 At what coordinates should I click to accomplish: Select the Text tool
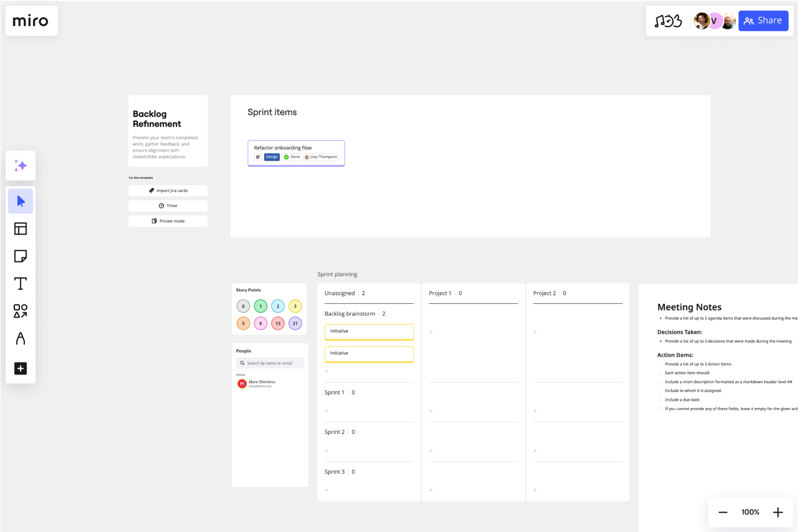[20, 283]
